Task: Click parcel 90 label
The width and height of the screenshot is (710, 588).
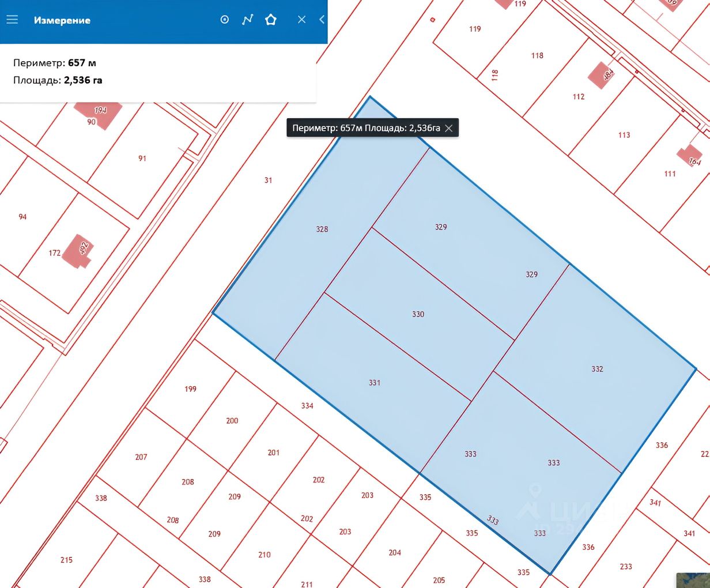Action: coord(92,122)
